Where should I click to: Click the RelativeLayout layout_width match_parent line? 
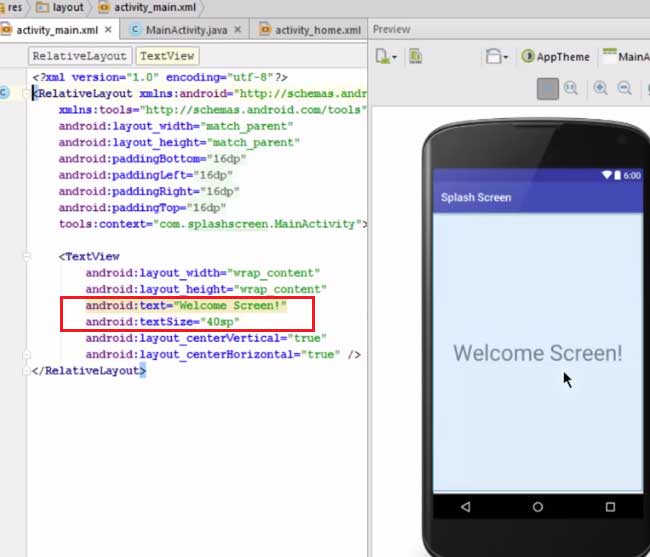(x=176, y=126)
